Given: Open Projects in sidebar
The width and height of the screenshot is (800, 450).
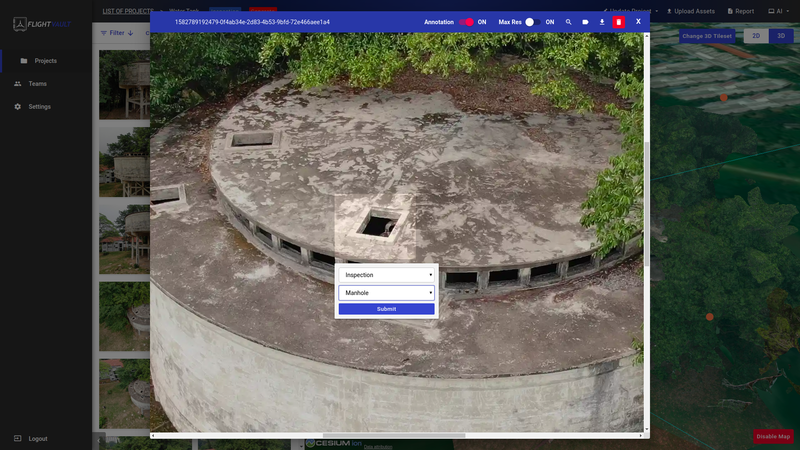Looking at the screenshot, I should (x=46, y=61).
